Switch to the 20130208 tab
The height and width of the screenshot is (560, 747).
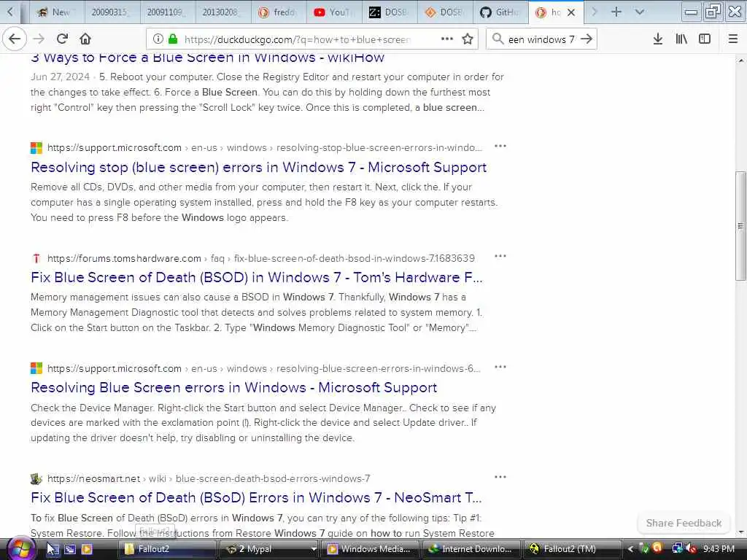click(223, 12)
